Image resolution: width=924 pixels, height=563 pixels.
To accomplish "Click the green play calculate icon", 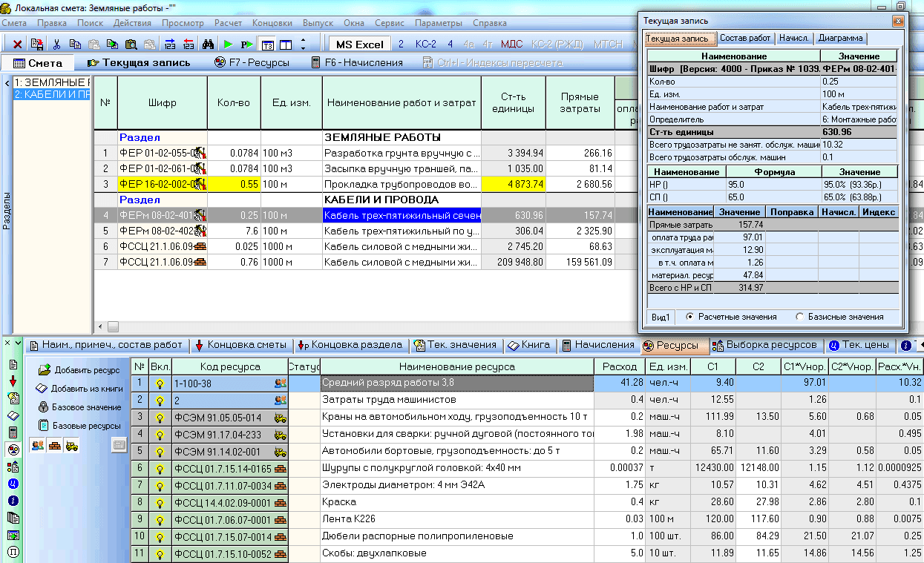I will tap(229, 45).
